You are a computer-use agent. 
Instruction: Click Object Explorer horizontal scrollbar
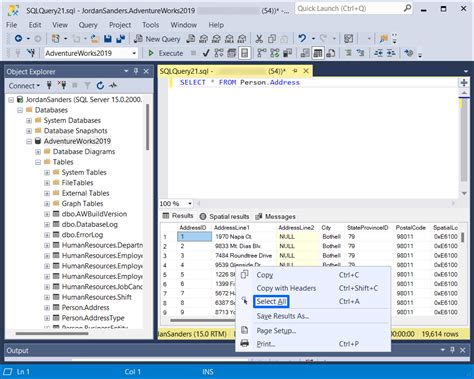52,333
